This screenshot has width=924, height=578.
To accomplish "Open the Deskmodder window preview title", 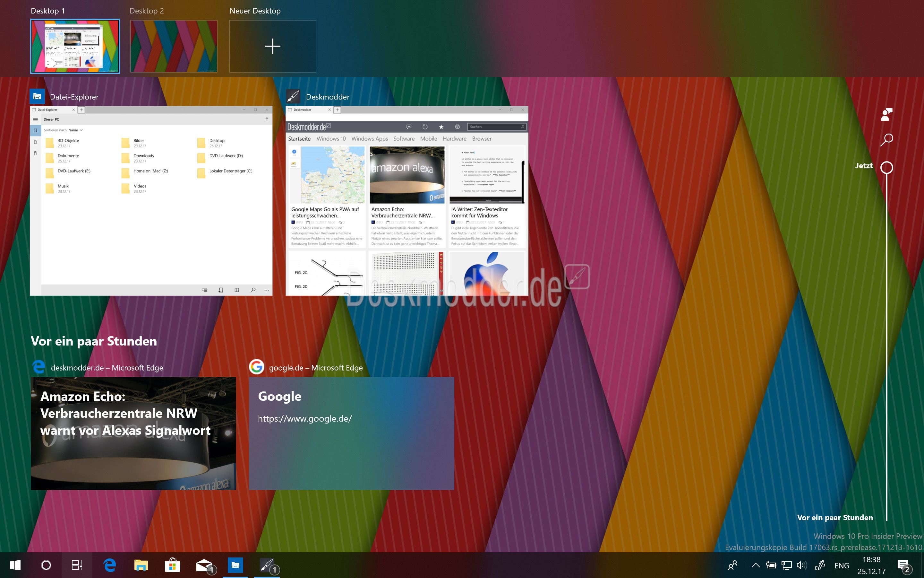I will (328, 97).
